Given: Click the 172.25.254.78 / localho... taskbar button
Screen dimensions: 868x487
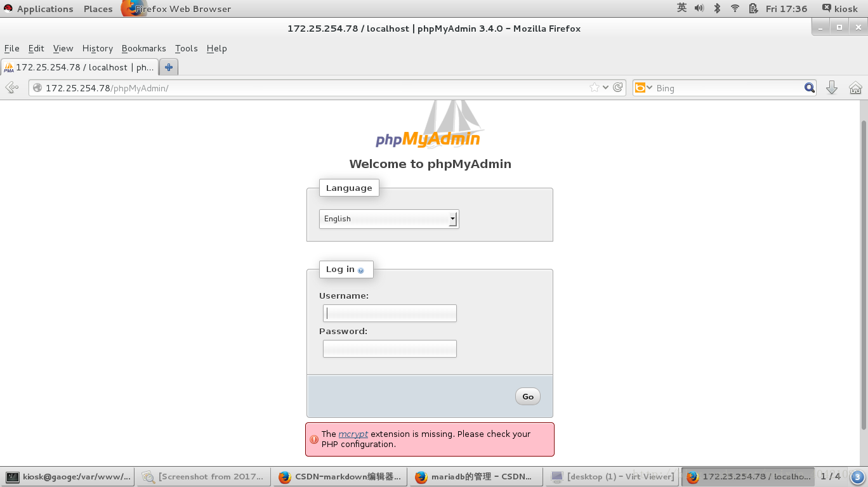Looking at the screenshot, I should click(747, 477).
